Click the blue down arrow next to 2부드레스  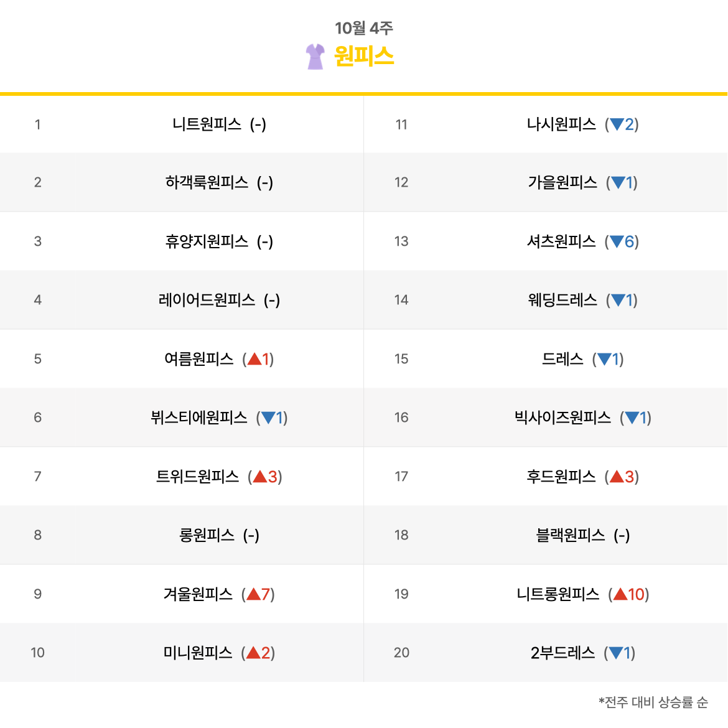[615, 653]
